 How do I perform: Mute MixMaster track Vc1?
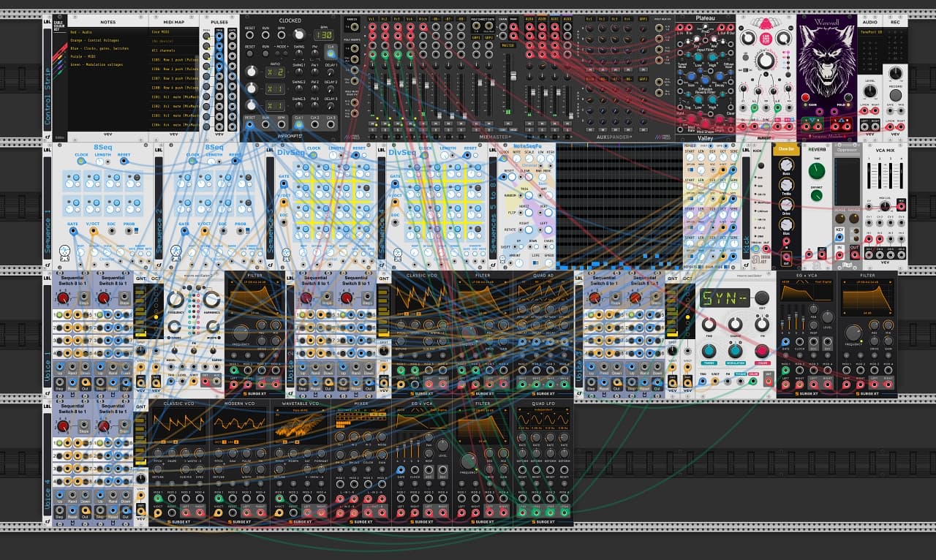coord(372,124)
